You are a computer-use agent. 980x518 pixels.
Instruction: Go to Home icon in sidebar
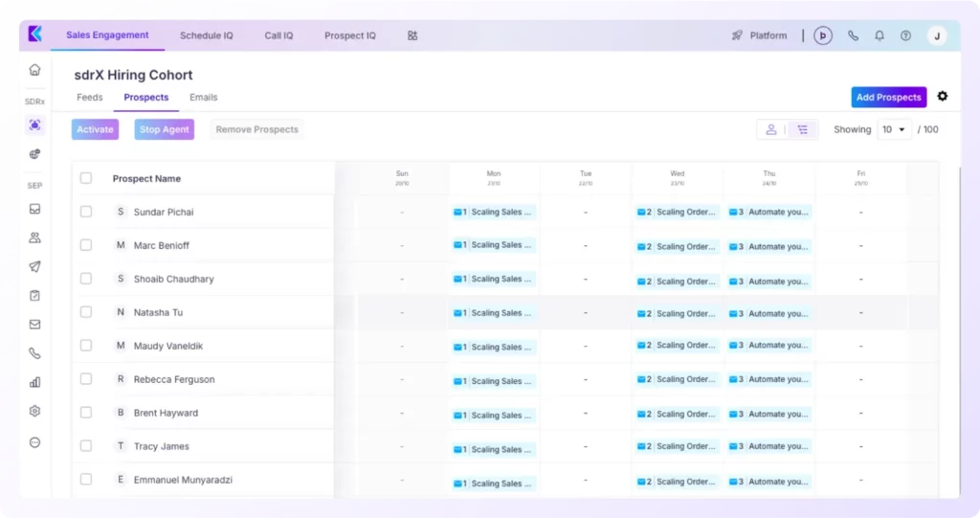tap(35, 70)
